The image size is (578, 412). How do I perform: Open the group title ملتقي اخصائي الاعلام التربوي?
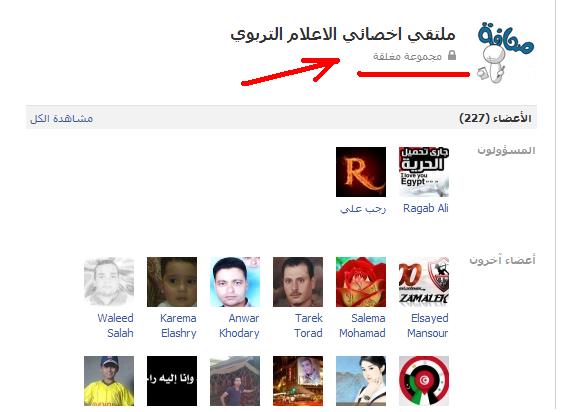click(343, 35)
